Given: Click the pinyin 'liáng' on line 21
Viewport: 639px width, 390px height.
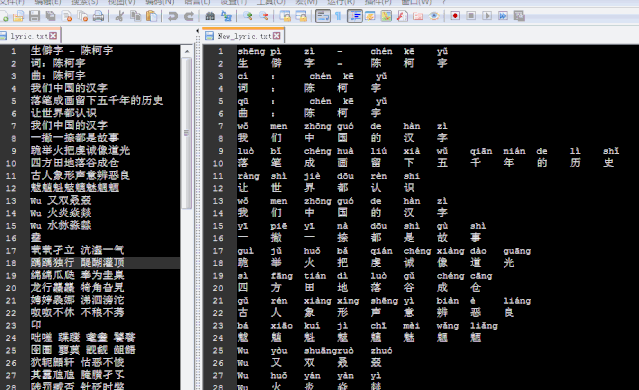Looking at the screenshot, I should (x=517, y=301).
